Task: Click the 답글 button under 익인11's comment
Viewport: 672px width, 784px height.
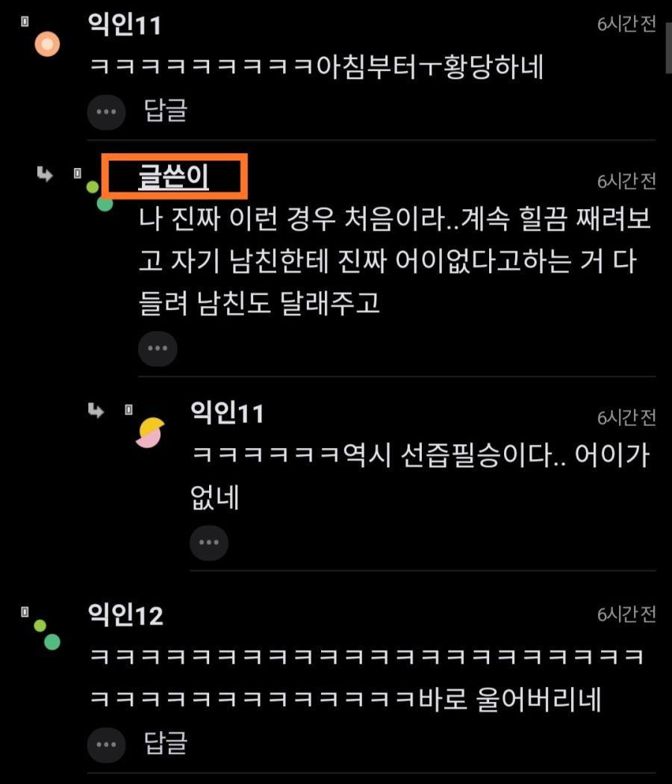Action: (166, 111)
